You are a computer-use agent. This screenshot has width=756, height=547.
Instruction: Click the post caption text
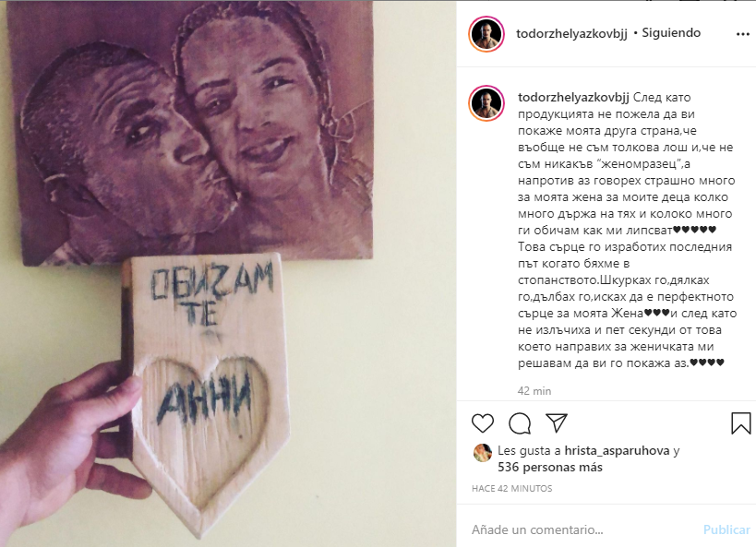click(627, 230)
